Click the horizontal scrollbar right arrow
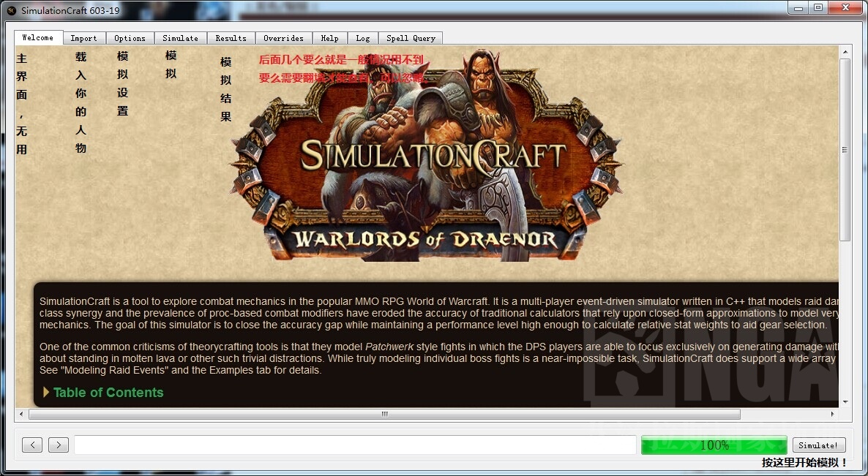Viewport: 868px width, 476px height. tap(834, 414)
